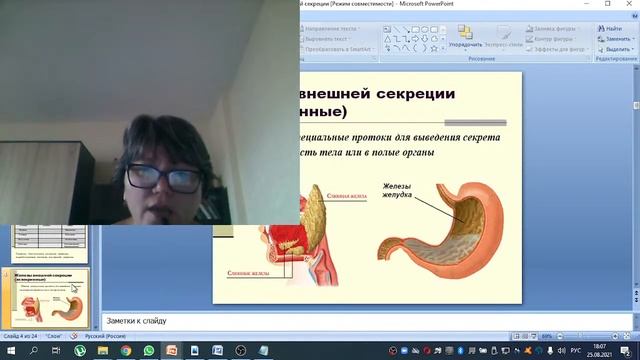This screenshot has height=360, width=640.
Task: Click the zoom percentage in status bar
Action: pyautogui.click(x=547, y=336)
